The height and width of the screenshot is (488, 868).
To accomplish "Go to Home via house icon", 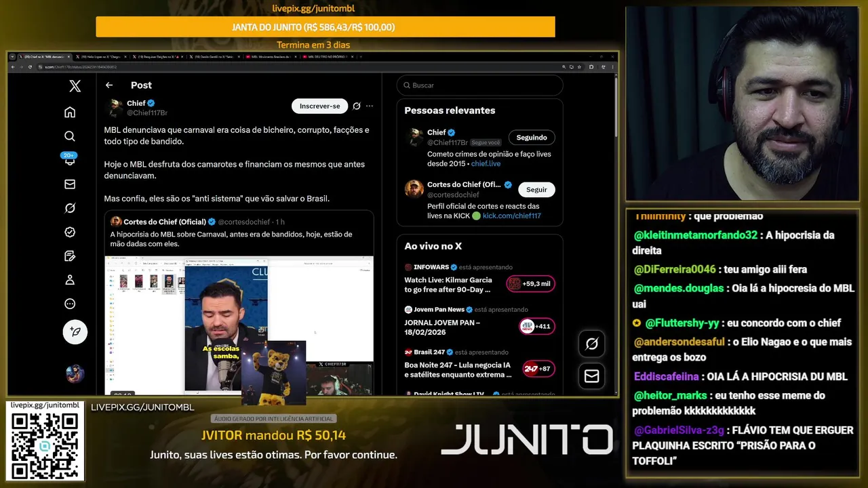I will 70,112.
